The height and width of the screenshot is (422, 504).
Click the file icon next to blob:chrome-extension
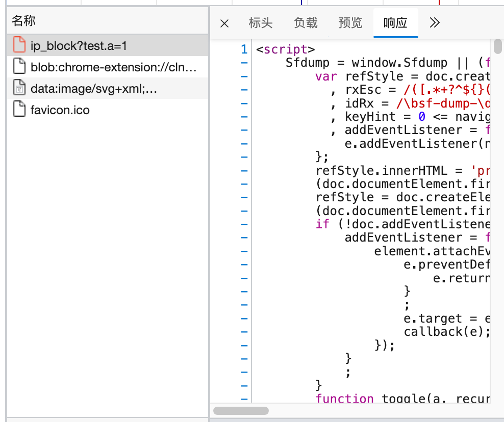click(19, 66)
